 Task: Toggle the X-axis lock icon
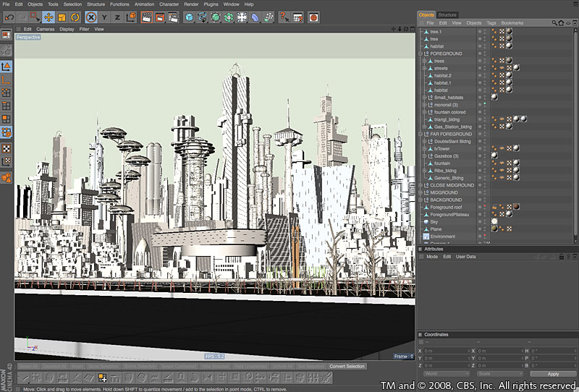tap(92, 17)
